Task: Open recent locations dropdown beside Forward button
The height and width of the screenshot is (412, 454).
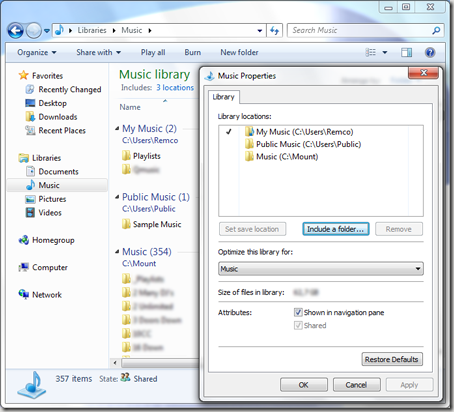Action: click(47, 31)
